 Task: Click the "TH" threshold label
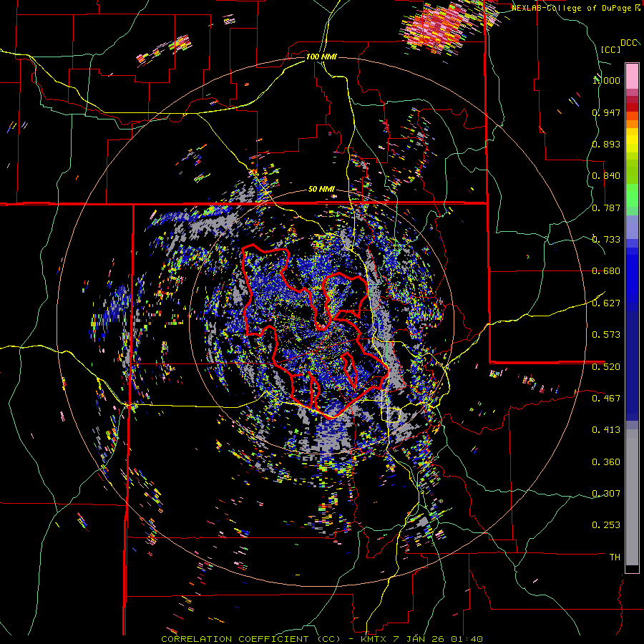(x=615, y=557)
